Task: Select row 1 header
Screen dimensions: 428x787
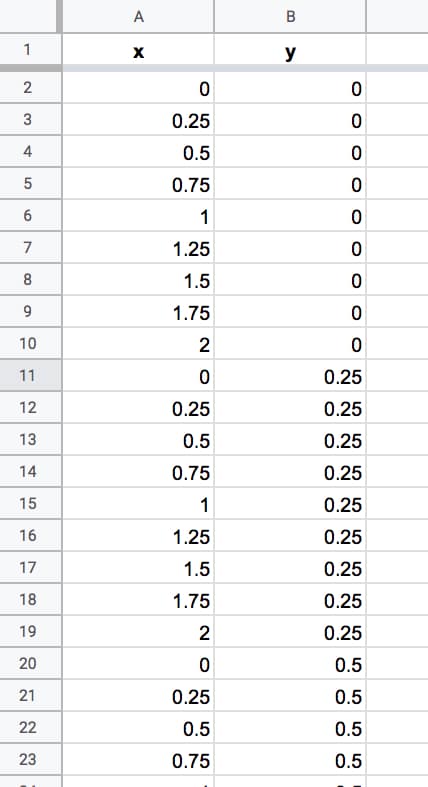Action: (x=29, y=50)
